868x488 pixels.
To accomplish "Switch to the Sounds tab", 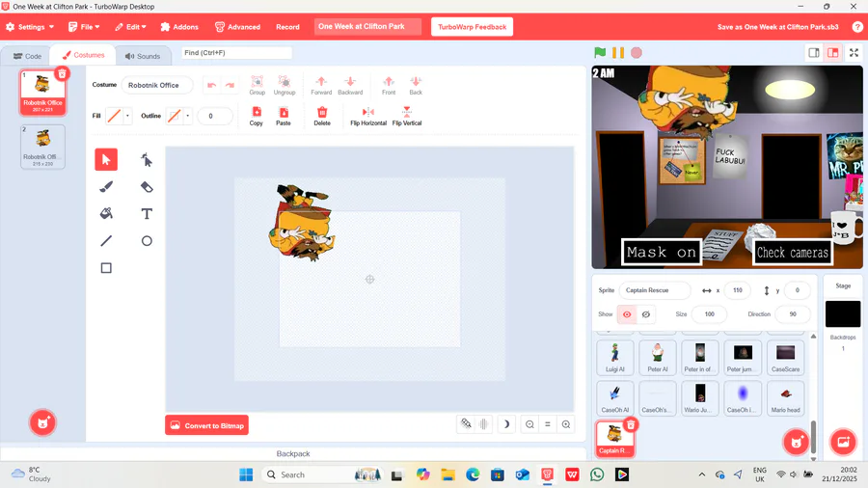I will (143, 56).
